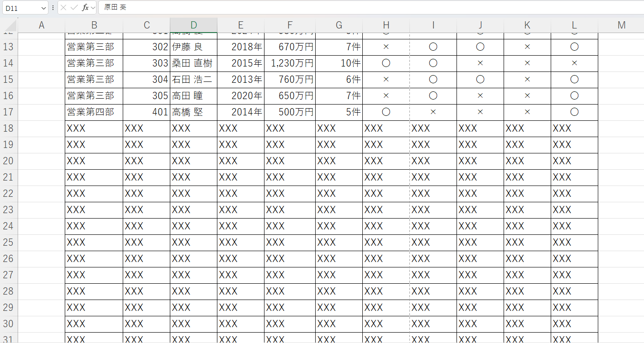The width and height of the screenshot is (644, 343).
Task: Click the 営業第四部 cell
Action: (x=94, y=112)
